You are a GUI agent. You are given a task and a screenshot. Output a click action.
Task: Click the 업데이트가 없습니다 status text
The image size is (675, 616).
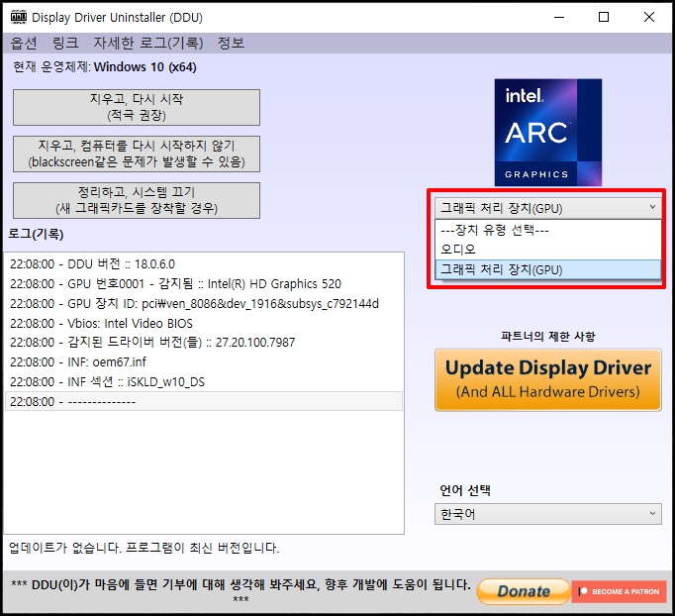[x=145, y=548]
